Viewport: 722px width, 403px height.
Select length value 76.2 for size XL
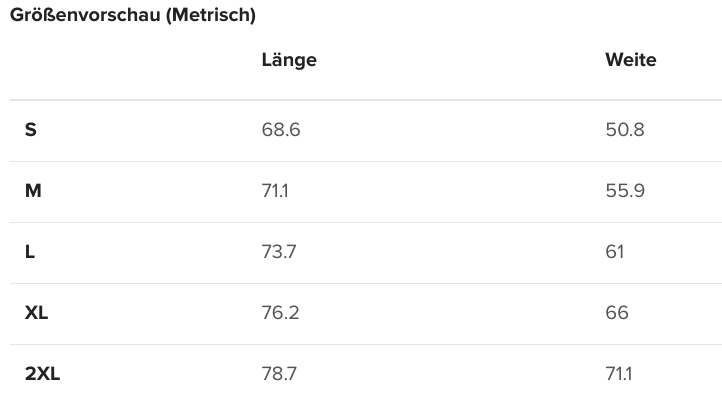coord(280,313)
